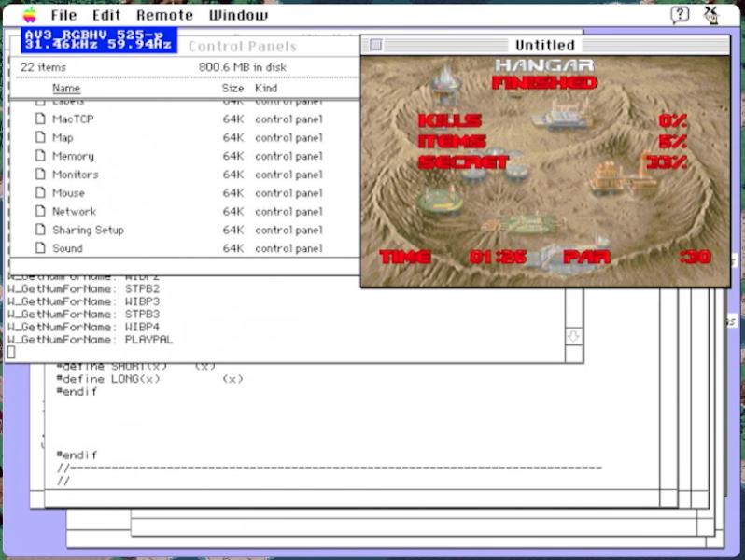
Task: Click the Untitled window close box
Action: click(x=375, y=45)
